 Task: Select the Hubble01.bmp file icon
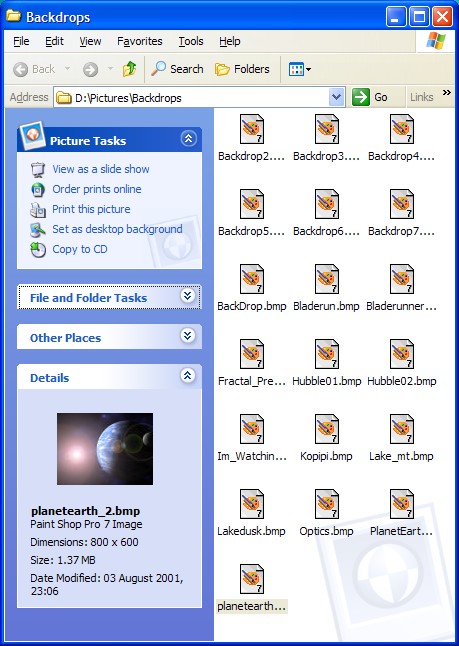pos(327,354)
